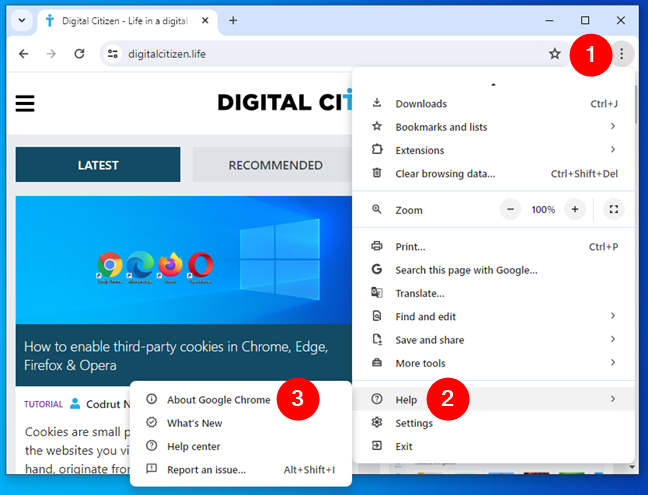Click the What's New badge icon
The image size is (648, 495).
(x=152, y=422)
